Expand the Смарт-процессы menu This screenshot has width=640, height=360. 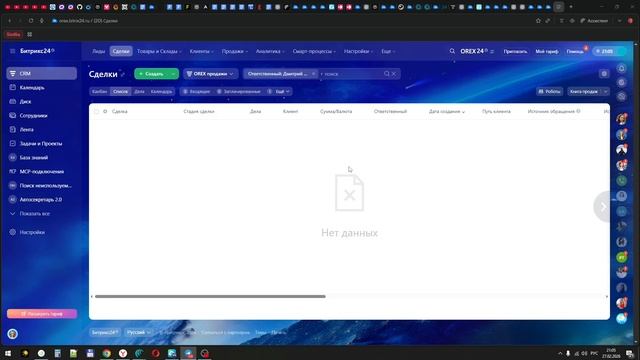pyautogui.click(x=314, y=51)
